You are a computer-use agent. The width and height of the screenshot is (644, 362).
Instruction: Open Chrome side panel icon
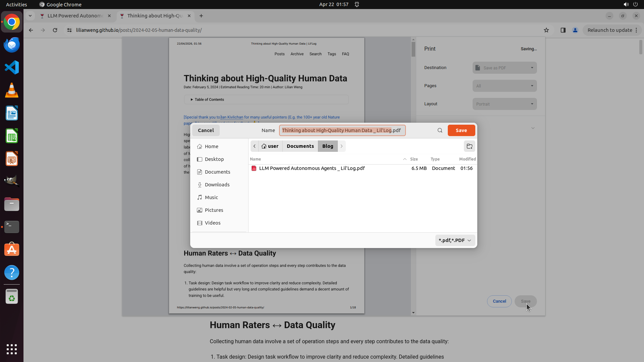click(563, 30)
